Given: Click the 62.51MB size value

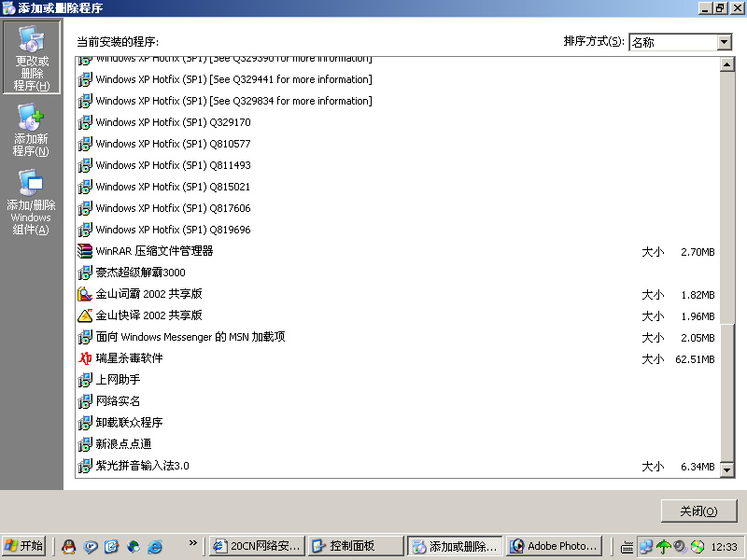Looking at the screenshot, I should pyautogui.click(x=695, y=359).
